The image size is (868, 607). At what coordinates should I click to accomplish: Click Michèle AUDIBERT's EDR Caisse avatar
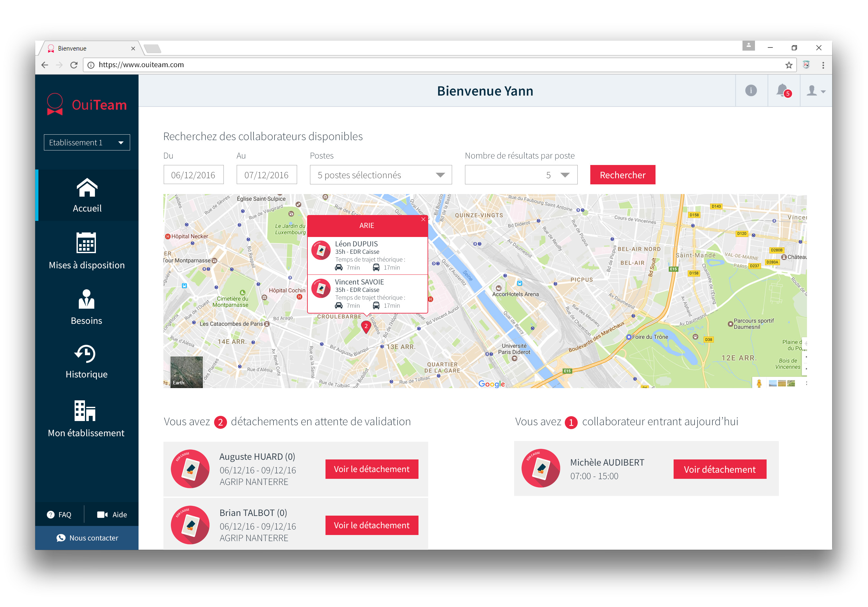[541, 468]
